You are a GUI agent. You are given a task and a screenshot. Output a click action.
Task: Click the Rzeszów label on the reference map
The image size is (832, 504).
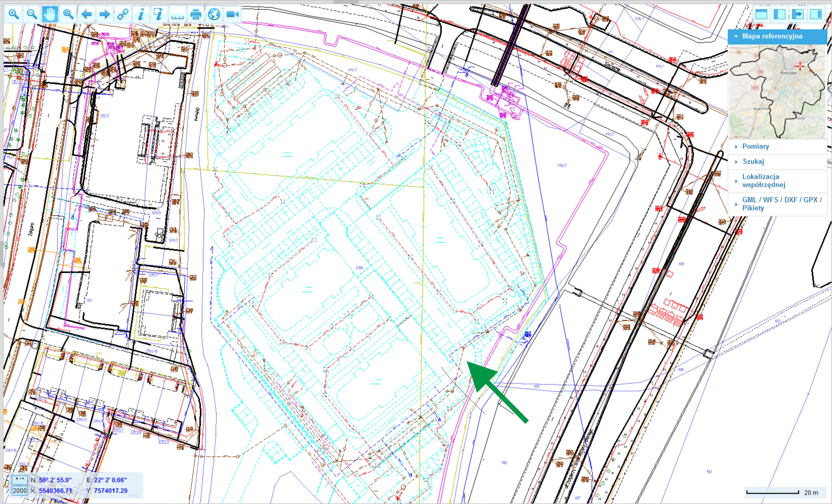click(788, 73)
